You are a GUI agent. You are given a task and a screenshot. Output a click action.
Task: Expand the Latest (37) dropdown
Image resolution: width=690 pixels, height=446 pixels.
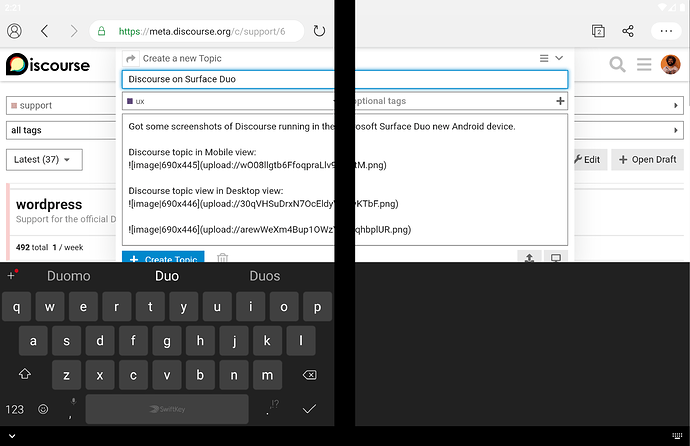coord(44,160)
